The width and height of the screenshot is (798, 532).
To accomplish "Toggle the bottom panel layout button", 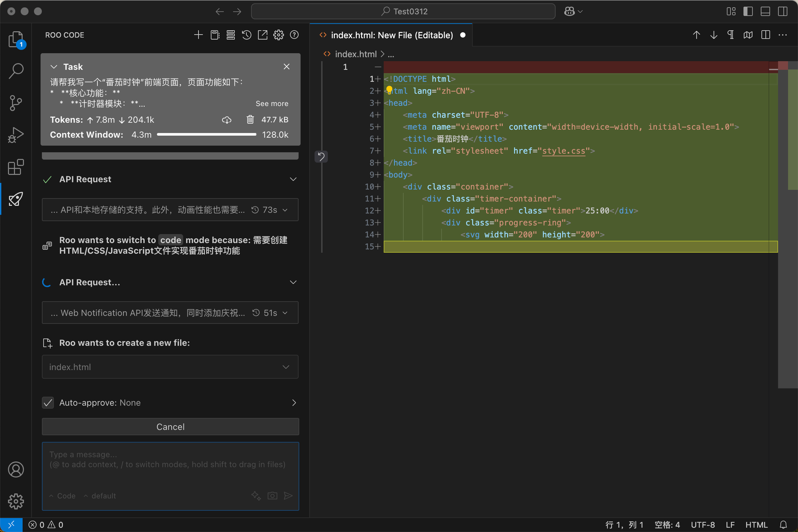I will [765, 12].
